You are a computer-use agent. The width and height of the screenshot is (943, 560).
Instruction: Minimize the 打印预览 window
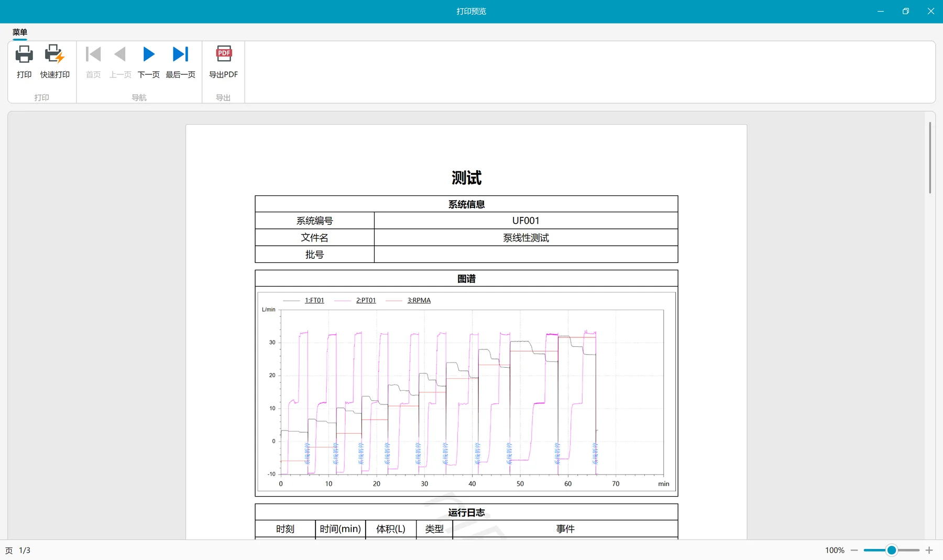(881, 11)
